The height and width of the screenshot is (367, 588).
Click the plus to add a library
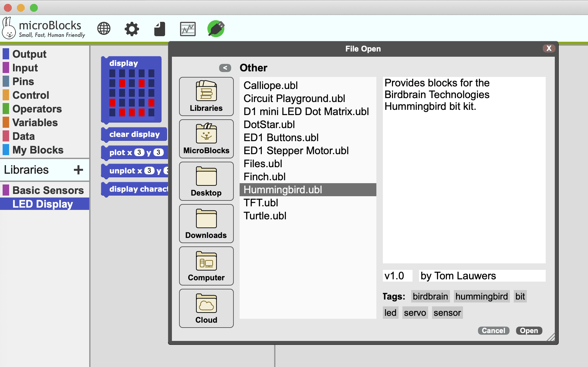pos(78,170)
